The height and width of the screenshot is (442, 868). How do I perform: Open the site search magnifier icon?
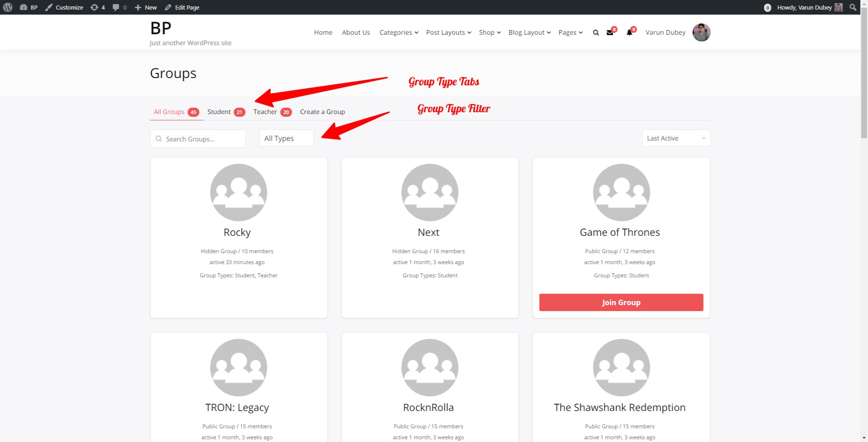(x=596, y=32)
